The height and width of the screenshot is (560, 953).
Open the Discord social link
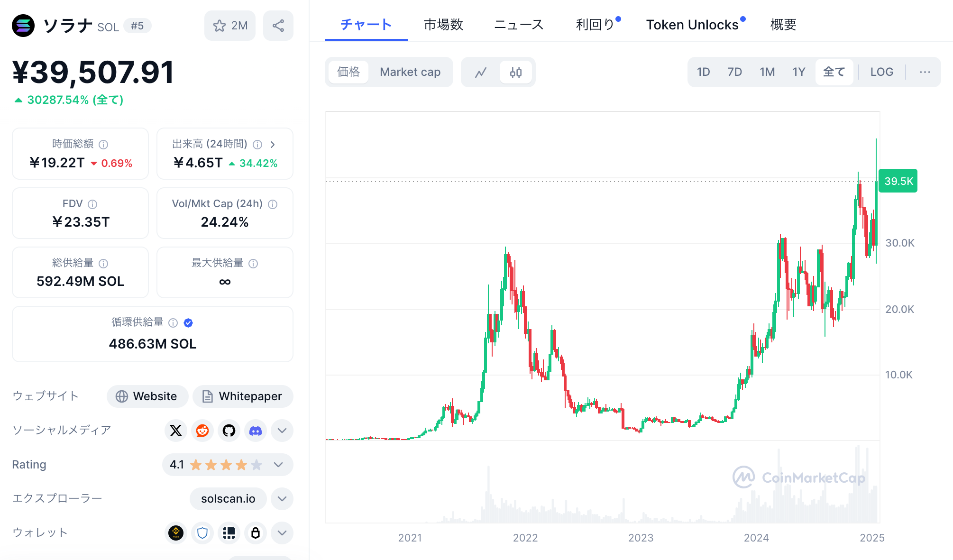pyautogui.click(x=256, y=431)
